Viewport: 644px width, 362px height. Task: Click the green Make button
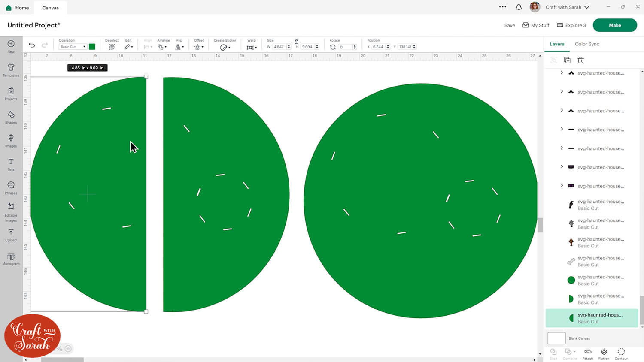click(614, 25)
